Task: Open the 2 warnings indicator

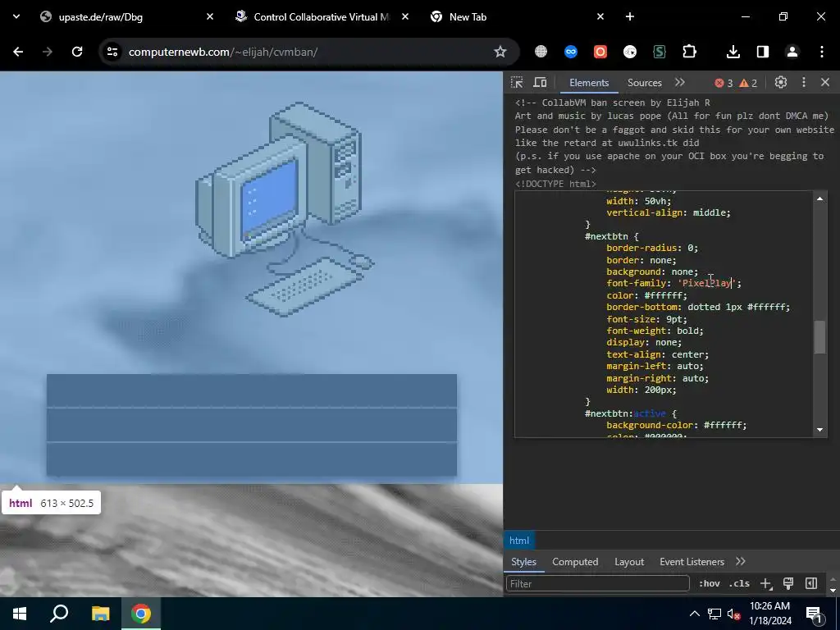Action: coord(748,83)
